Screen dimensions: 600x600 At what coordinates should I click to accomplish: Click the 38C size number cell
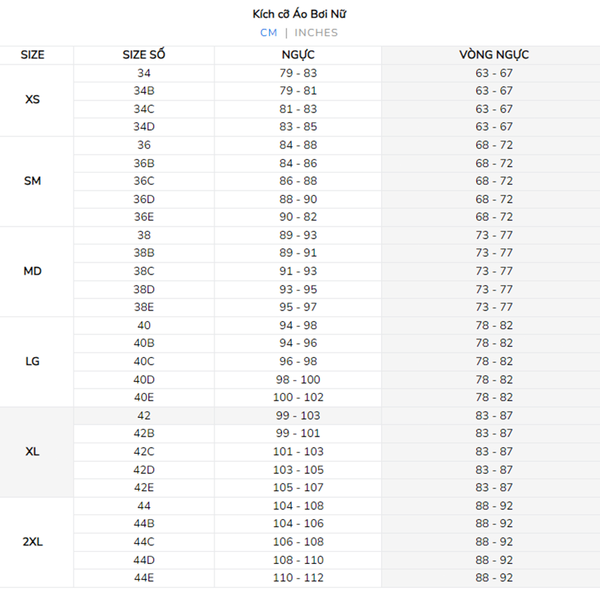point(144,271)
